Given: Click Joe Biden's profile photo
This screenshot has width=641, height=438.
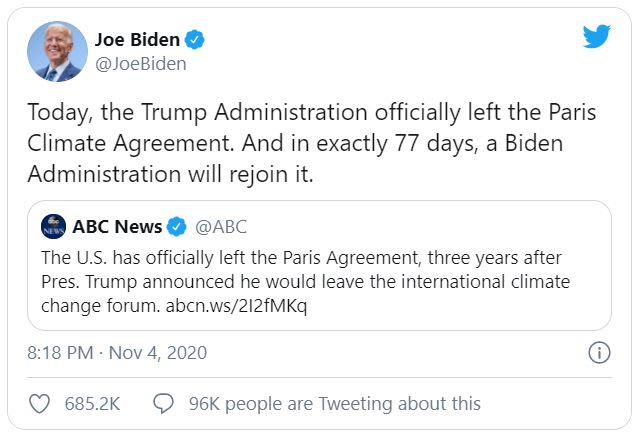Looking at the screenshot, I should (x=56, y=50).
